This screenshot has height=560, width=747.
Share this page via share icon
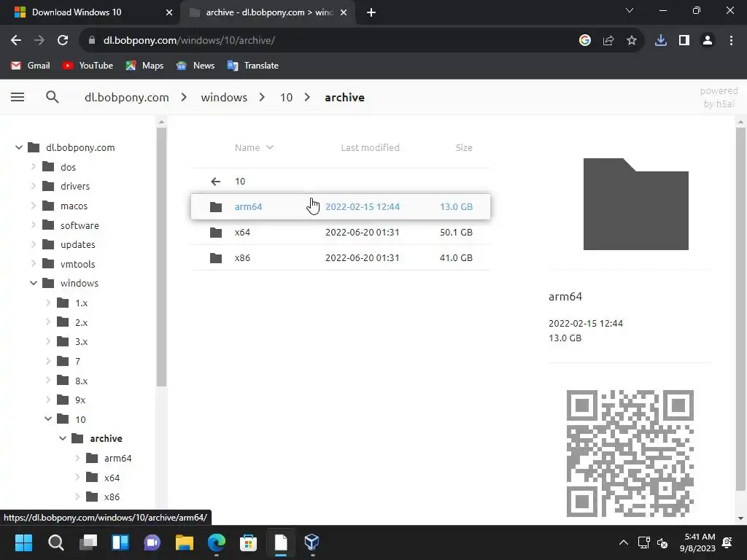tap(608, 41)
